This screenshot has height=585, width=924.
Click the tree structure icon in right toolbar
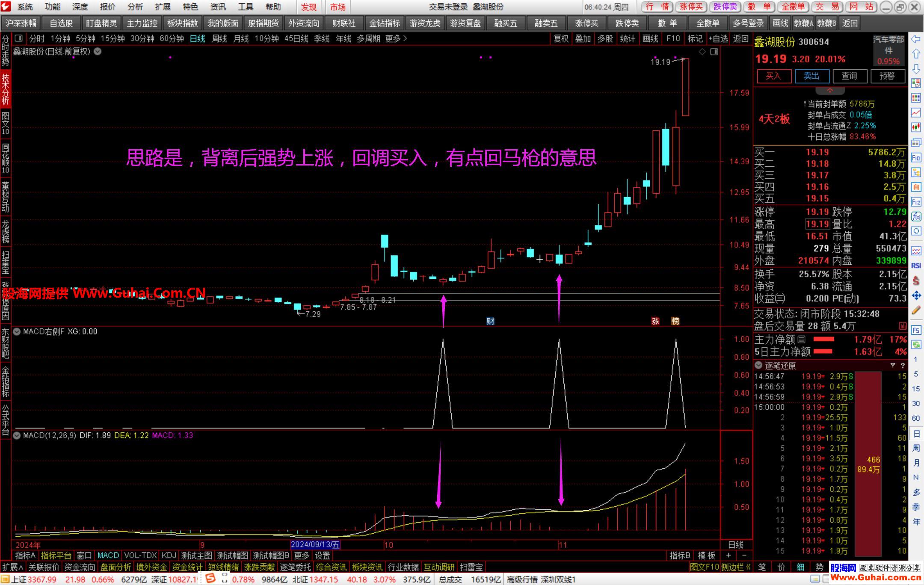tap(916, 172)
